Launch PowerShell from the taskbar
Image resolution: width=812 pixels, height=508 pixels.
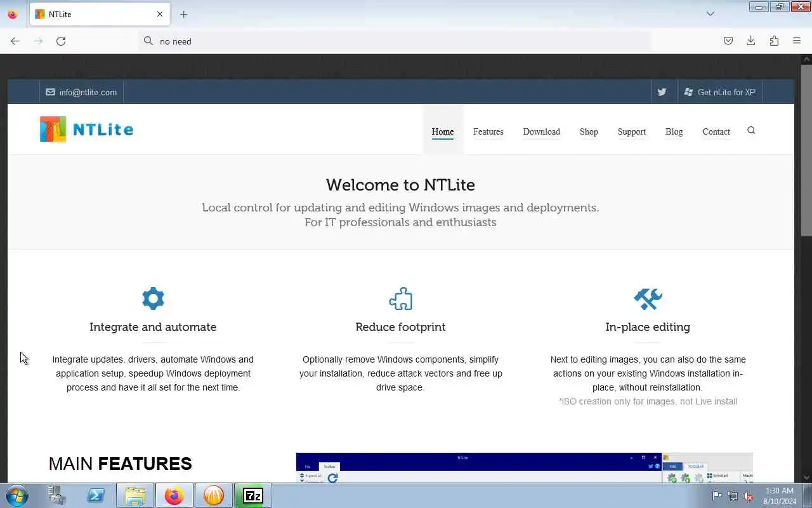coord(96,495)
